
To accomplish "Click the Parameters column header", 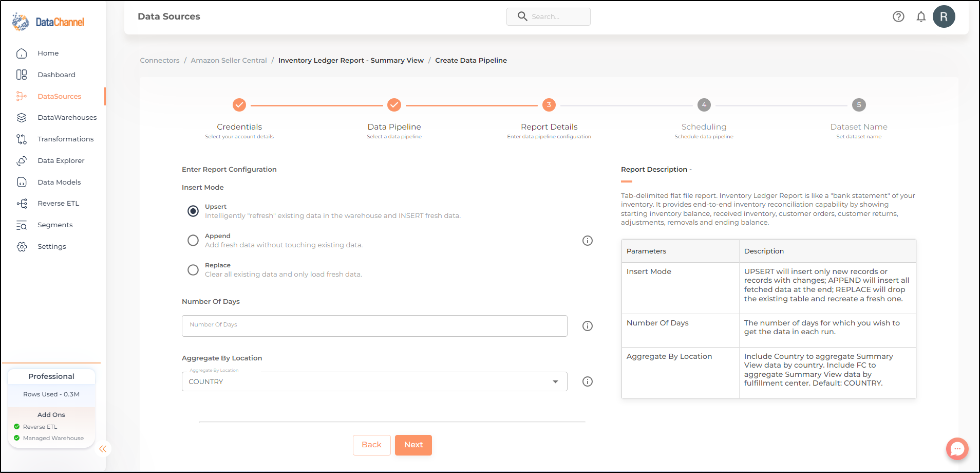I will (680, 251).
